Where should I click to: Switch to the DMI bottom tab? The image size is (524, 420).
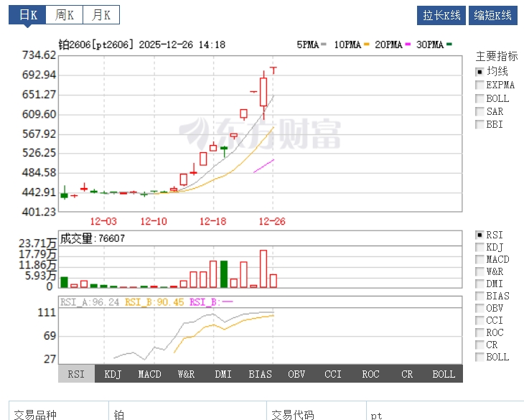(x=223, y=374)
